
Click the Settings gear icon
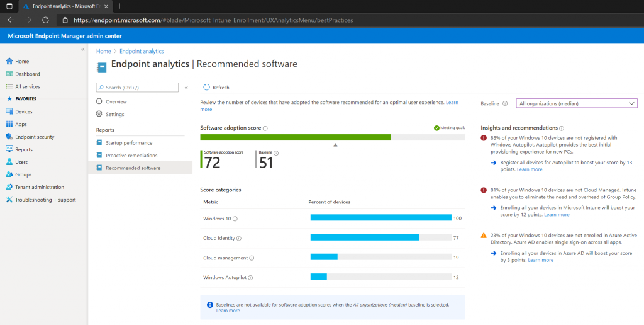click(99, 114)
